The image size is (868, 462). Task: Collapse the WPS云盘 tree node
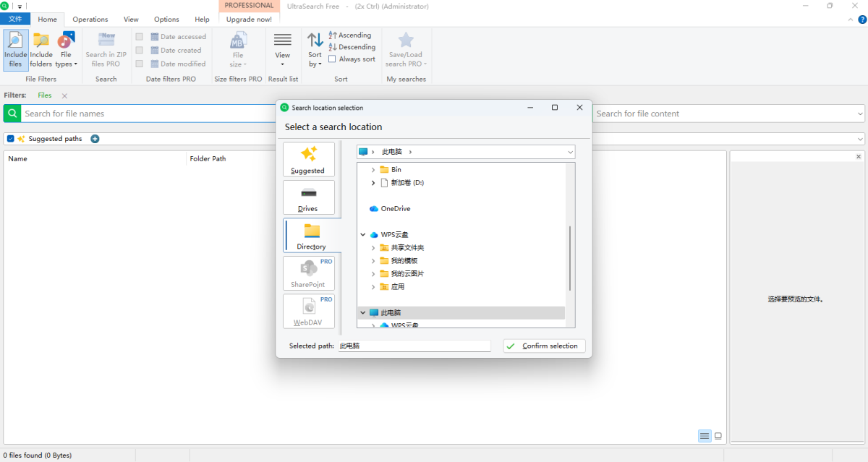coord(363,235)
